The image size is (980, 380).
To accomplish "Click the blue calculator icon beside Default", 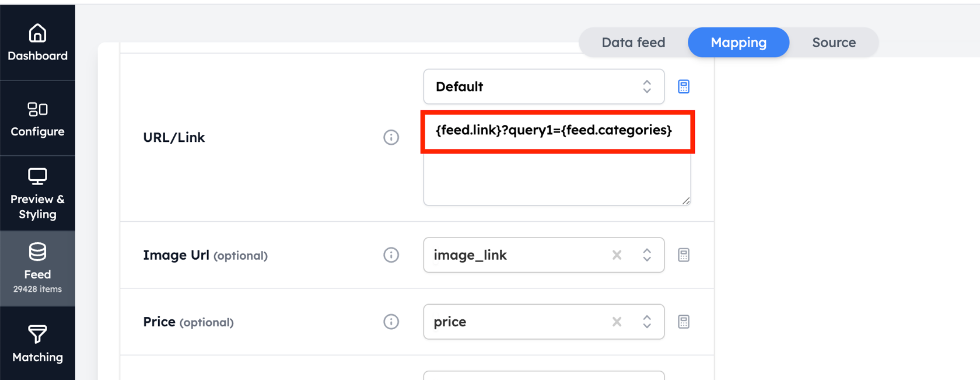I will pyautogui.click(x=684, y=86).
